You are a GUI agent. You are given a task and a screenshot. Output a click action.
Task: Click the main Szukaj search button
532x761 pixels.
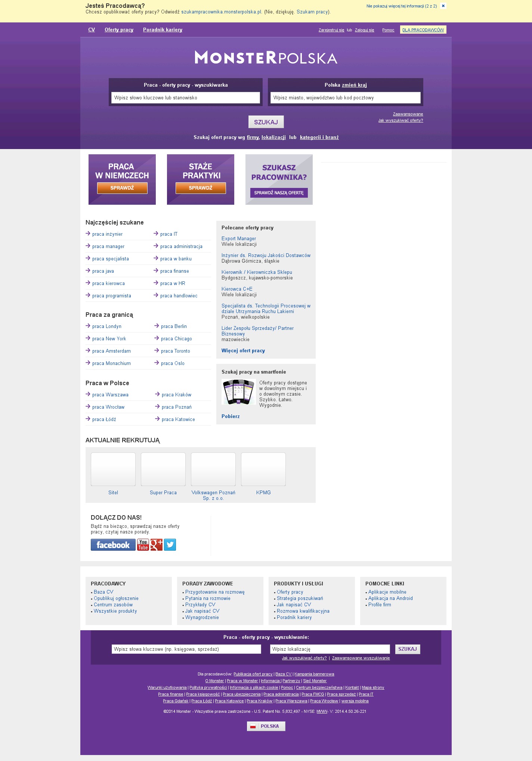pos(266,122)
